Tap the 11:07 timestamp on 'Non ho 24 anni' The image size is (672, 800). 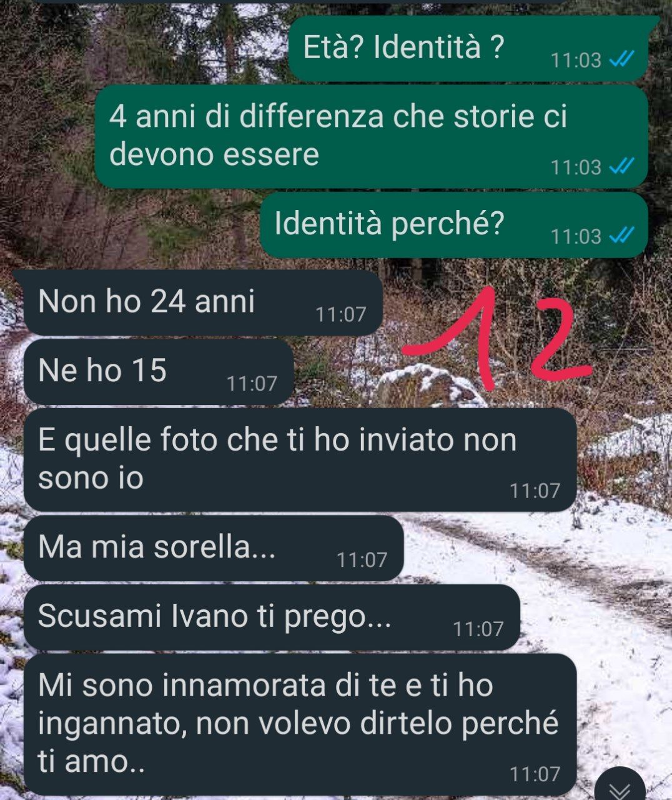point(341,314)
